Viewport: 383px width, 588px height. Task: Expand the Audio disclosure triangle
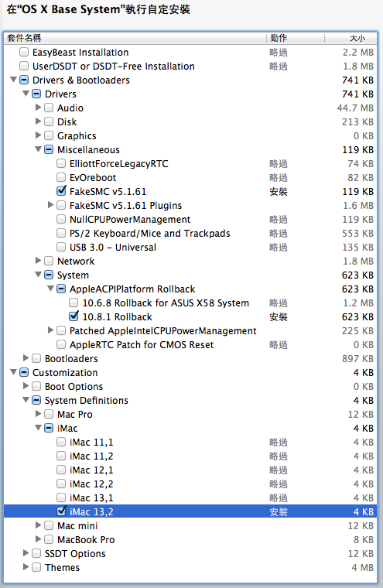38,108
